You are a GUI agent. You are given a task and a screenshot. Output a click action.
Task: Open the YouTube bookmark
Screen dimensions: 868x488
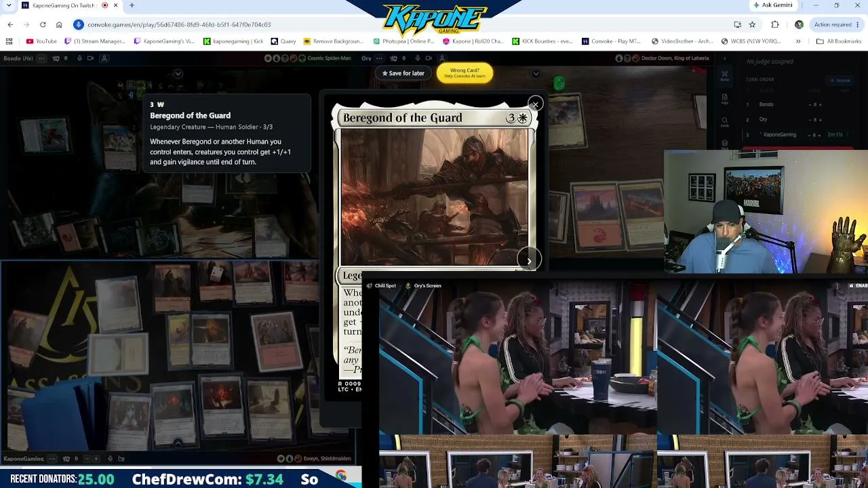coord(41,41)
